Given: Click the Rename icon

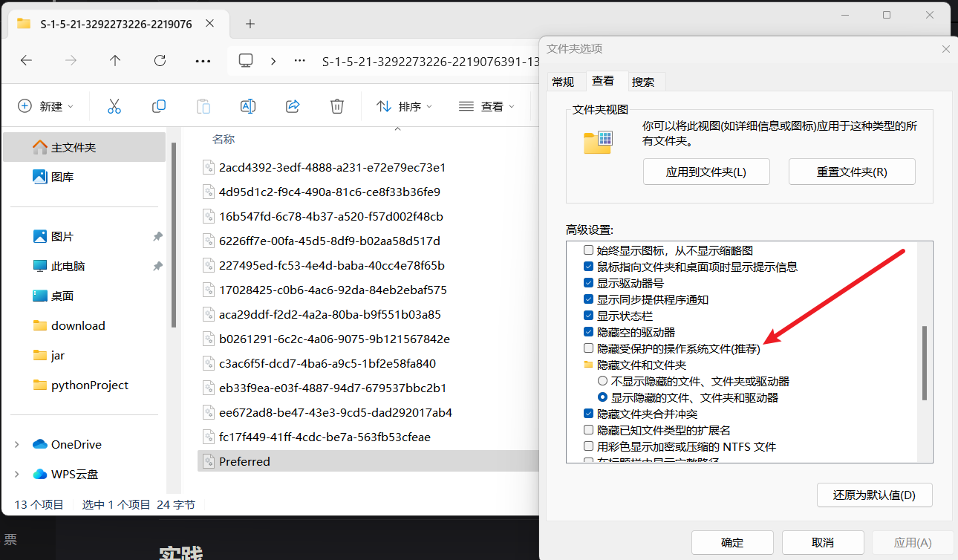Looking at the screenshot, I should pyautogui.click(x=248, y=106).
